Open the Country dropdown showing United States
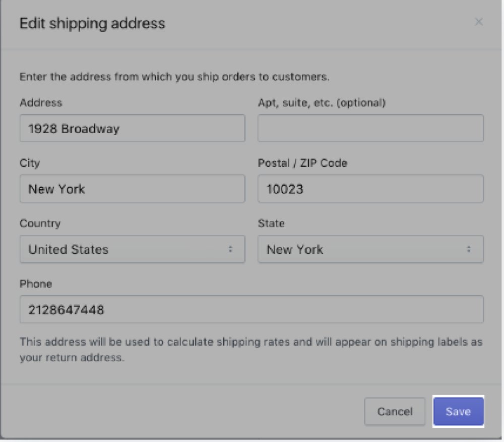Image resolution: width=504 pixels, height=442 pixels. point(133,249)
